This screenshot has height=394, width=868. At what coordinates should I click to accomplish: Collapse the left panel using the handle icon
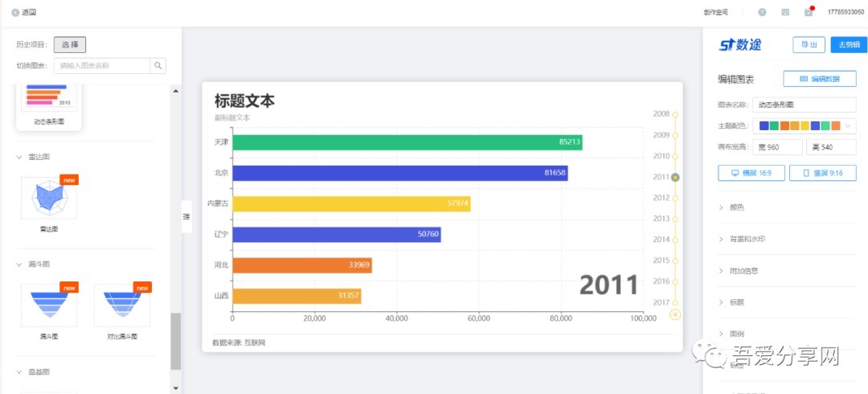(x=186, y=216)
